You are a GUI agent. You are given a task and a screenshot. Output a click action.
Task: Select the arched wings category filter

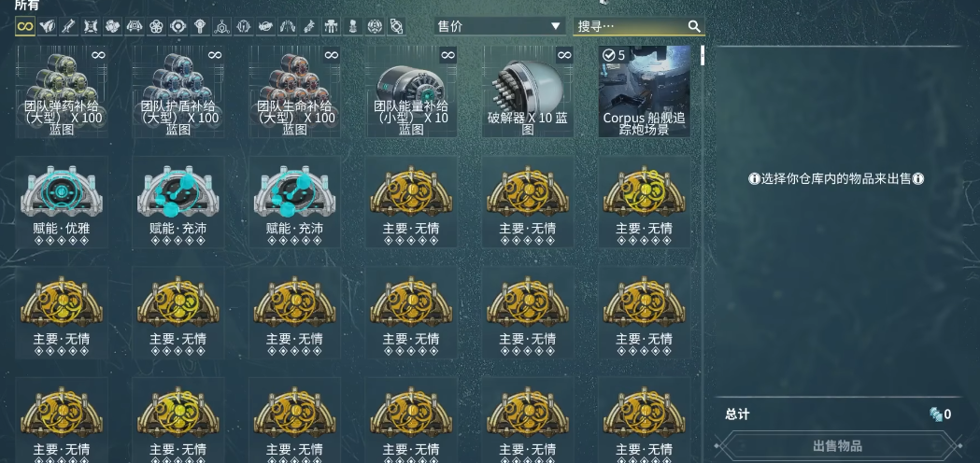click(288, 26)
